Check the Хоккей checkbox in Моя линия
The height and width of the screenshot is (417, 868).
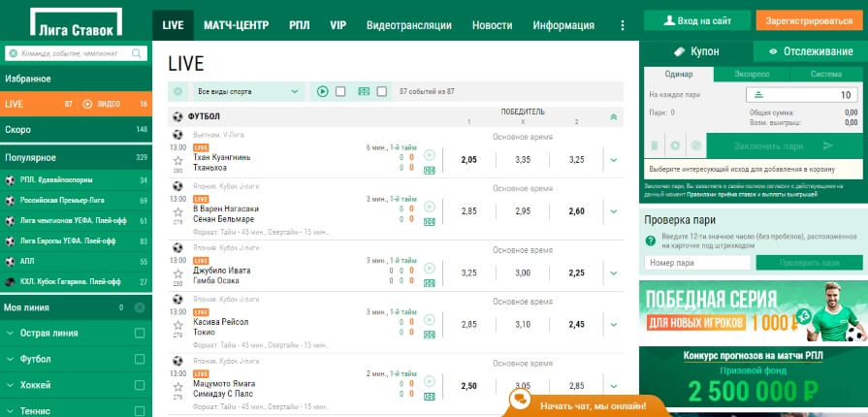(140, 385)
